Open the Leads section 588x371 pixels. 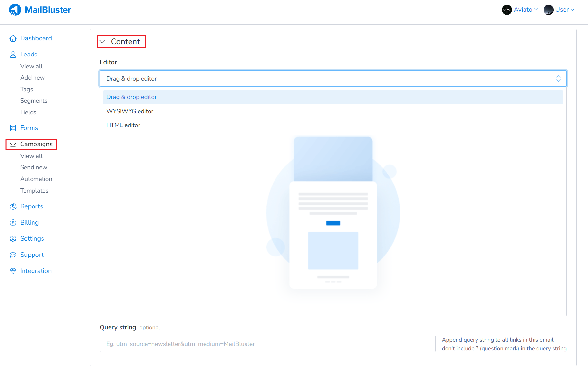tap(29, 55)
